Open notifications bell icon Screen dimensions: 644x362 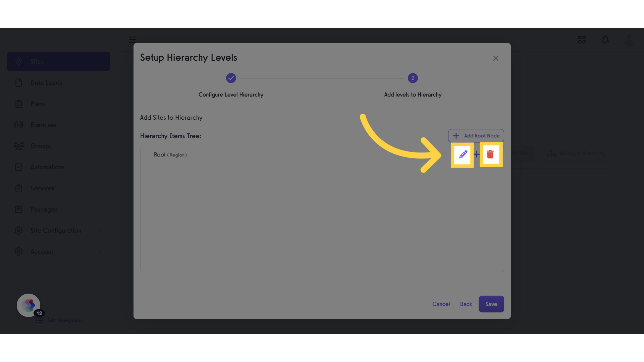605,40
